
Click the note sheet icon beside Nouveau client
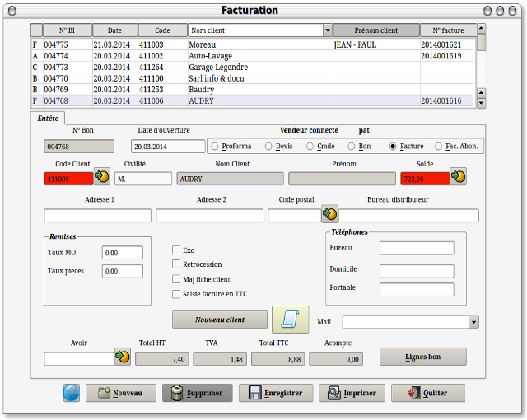pos(290,320)
